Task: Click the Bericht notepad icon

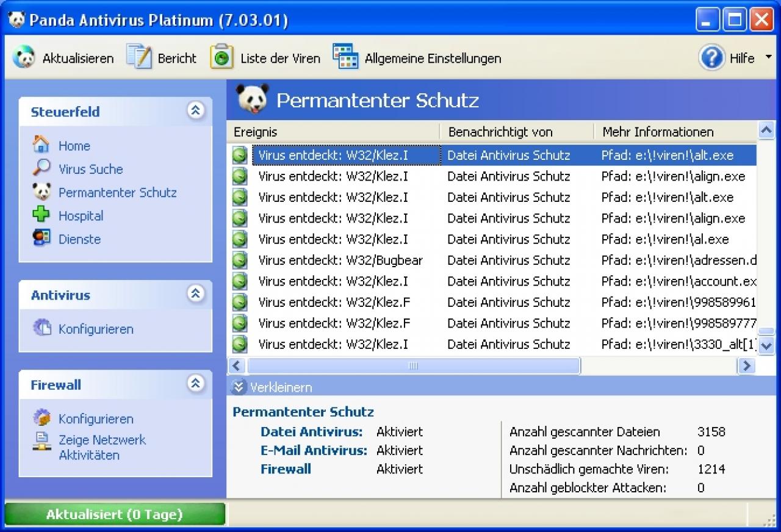Action: click(x=139, y=57)
